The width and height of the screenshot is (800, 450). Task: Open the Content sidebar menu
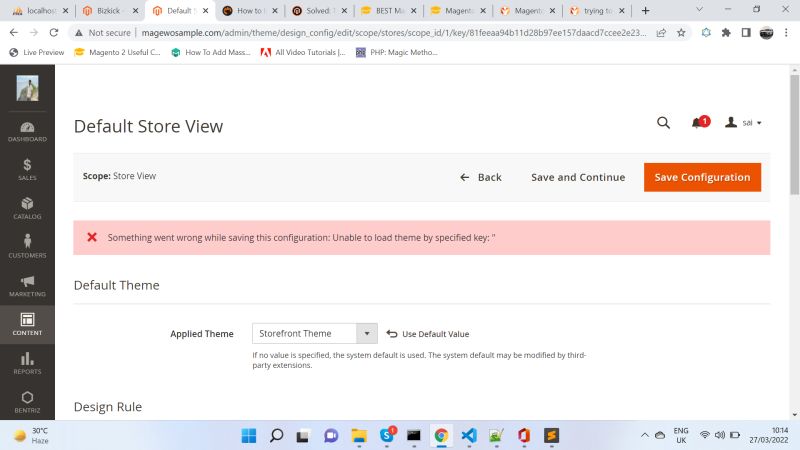tap(27, 325)
